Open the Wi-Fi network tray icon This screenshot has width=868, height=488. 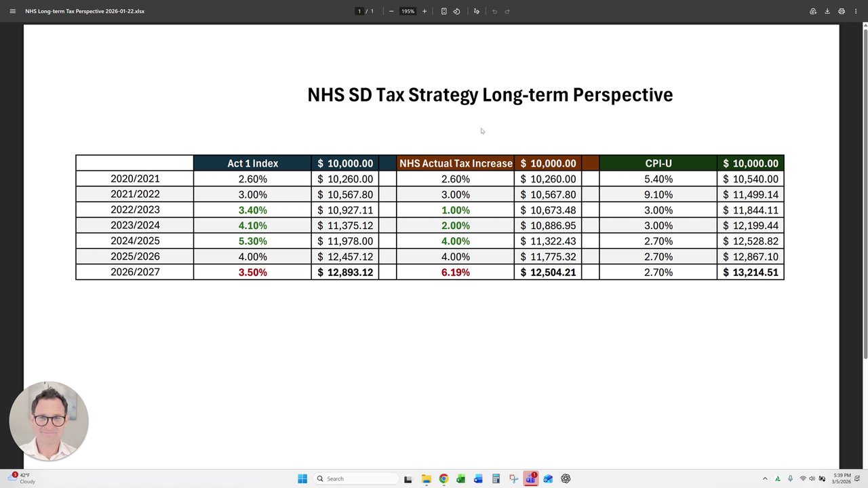(x=803, y=479)
